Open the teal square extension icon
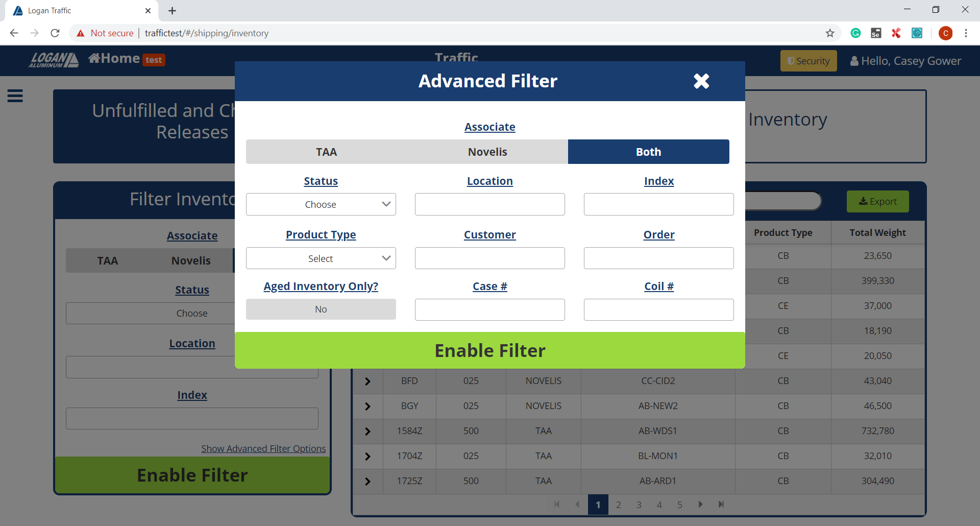980x526 pixels. (x=917, y=33)
